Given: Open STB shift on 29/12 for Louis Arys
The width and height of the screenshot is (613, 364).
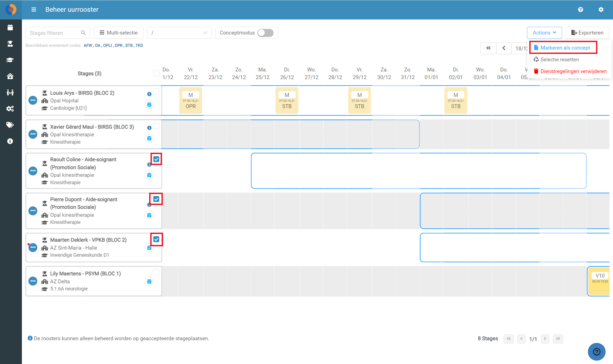Looking at the screenshot, I should (x=360, y=100).
